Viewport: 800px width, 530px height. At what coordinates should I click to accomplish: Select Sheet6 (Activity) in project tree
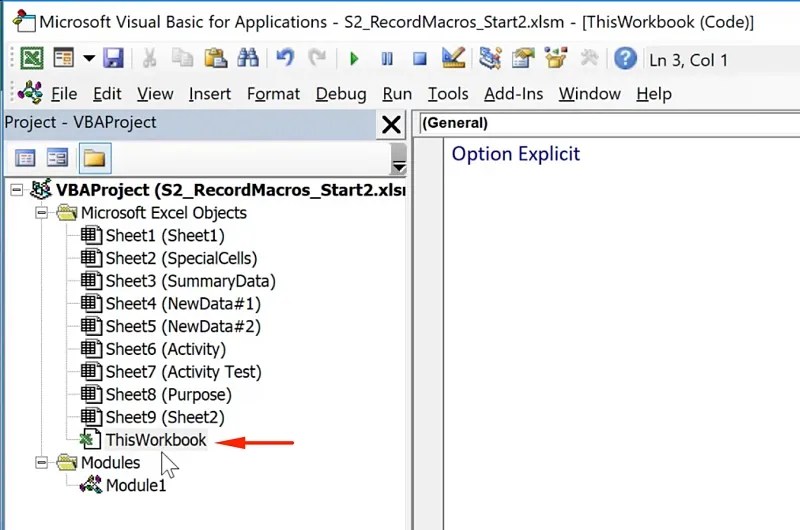(166, 349)
